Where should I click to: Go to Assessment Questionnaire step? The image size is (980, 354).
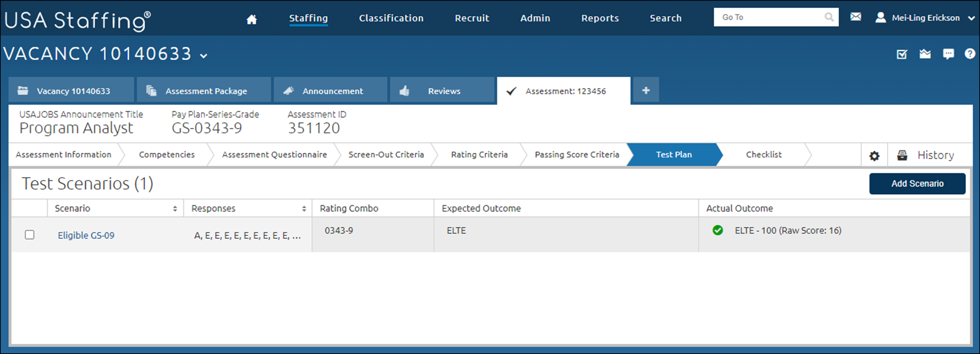tap(274, 155)
